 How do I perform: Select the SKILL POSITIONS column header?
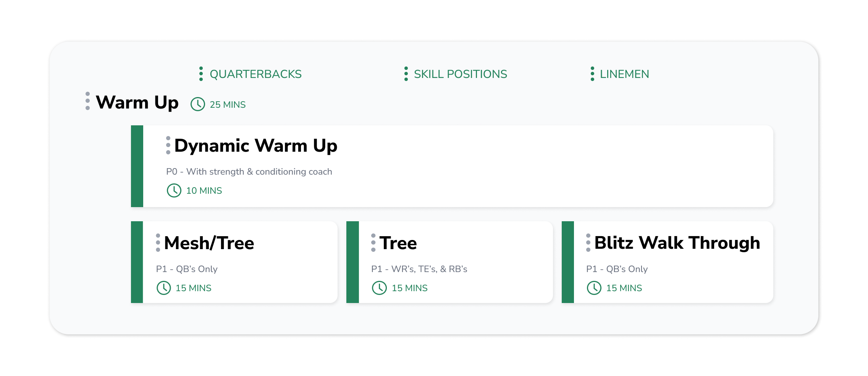461,74
